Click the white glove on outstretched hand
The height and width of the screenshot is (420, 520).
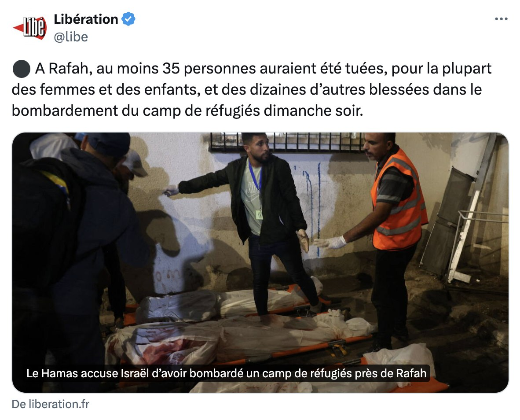[x=172, y=191]
